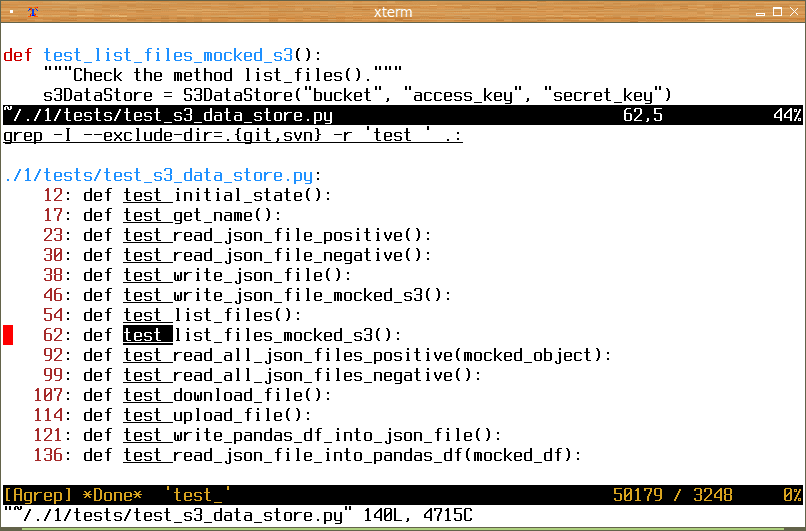Click the s3DataStore assignment line
806x531 pixels.
(357, 95)
